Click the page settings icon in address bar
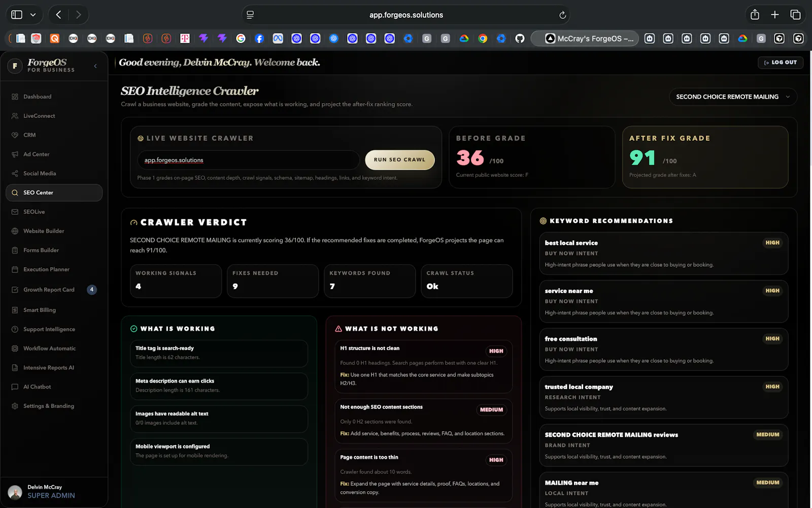The width and height of the screenshot is (812, 508). [250, 15]
